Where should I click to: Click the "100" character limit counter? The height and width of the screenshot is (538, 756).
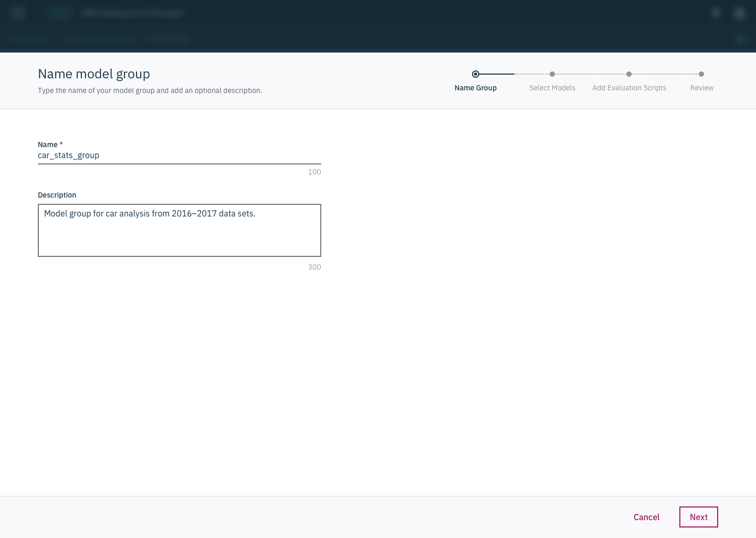pos(314,172)
